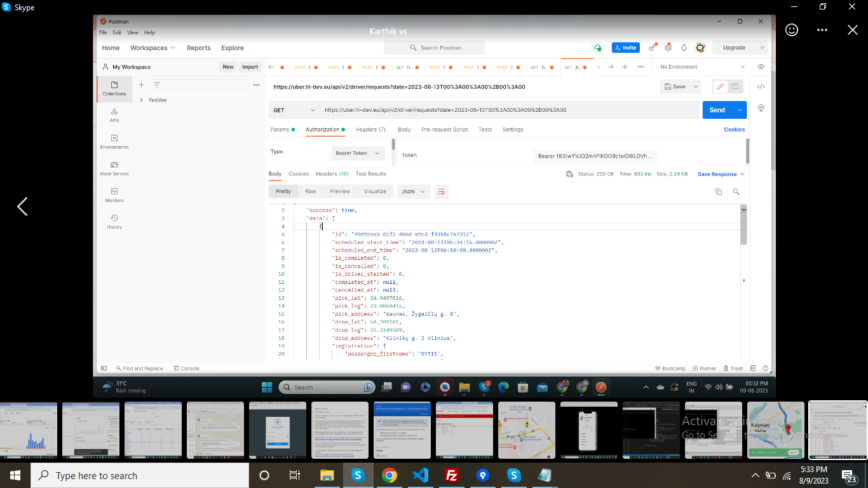Image resolution: width=868 pixels, height=488 pixels.
Task: Expand the YesVee collection
Action: (x=141, y=100)
